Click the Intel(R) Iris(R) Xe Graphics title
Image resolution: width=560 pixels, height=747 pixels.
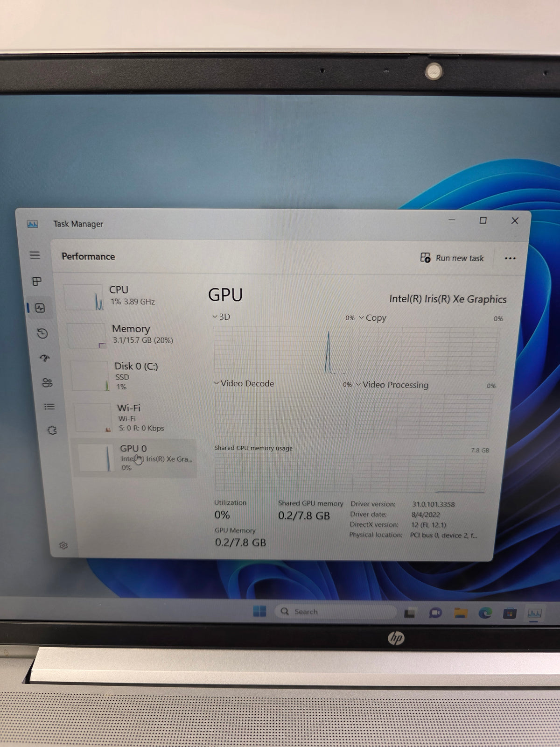(x=448, y=299)
